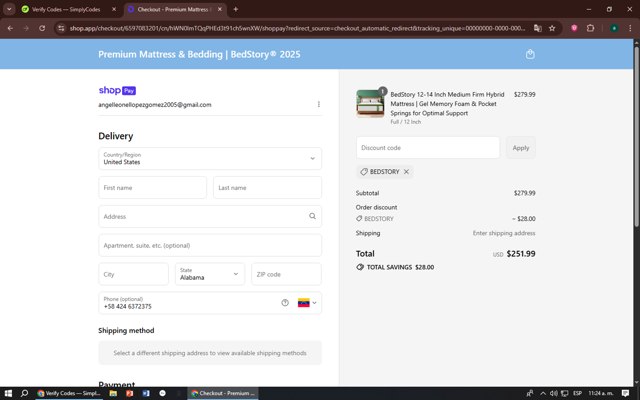Click the Apartment, suite, etc. field
This screenshot has height=400, width=640.
[210, 245]
